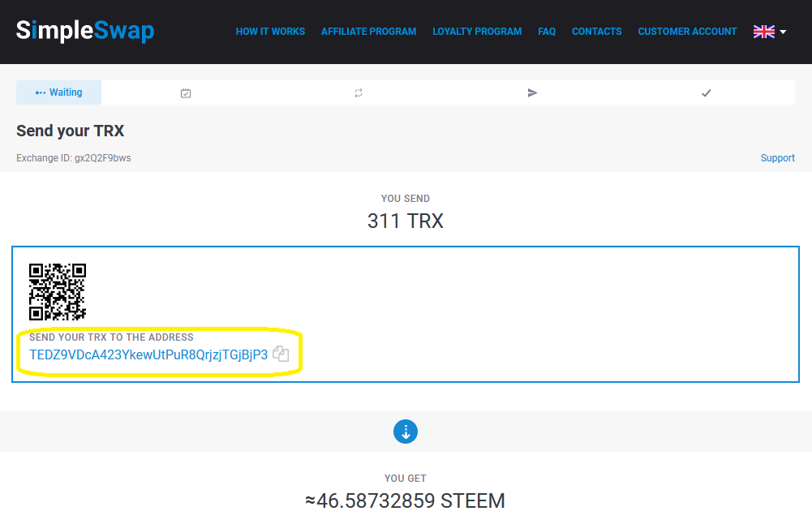Click the SimpleSwap logo
812x524 pixels.
(x=85, y=31)
